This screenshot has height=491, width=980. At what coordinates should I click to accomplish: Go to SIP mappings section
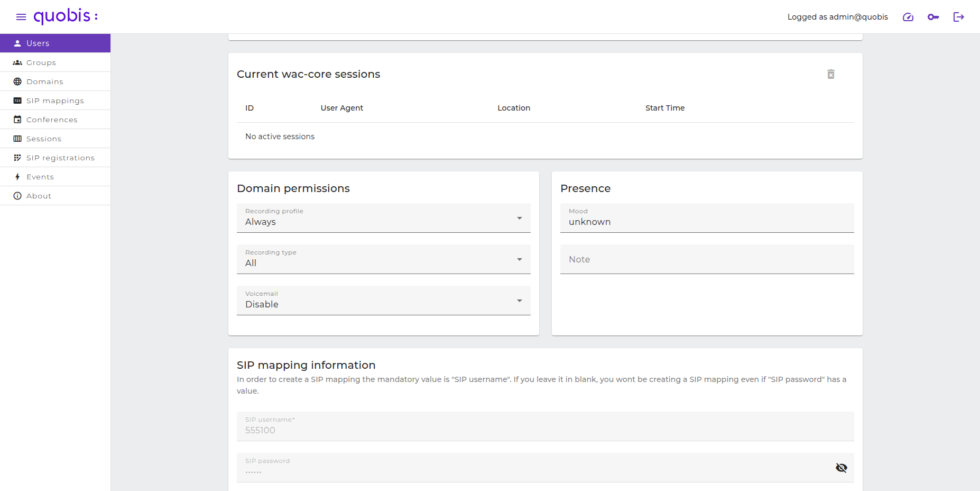55,101
